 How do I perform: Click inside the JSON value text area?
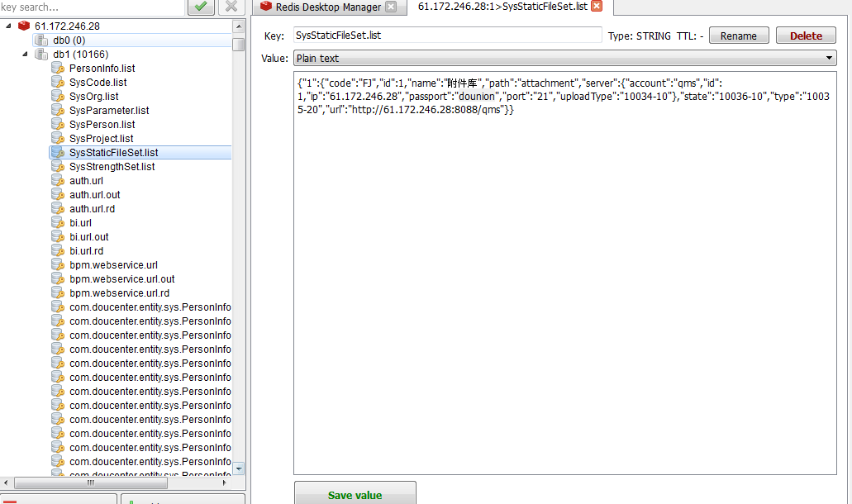point(565,273)
